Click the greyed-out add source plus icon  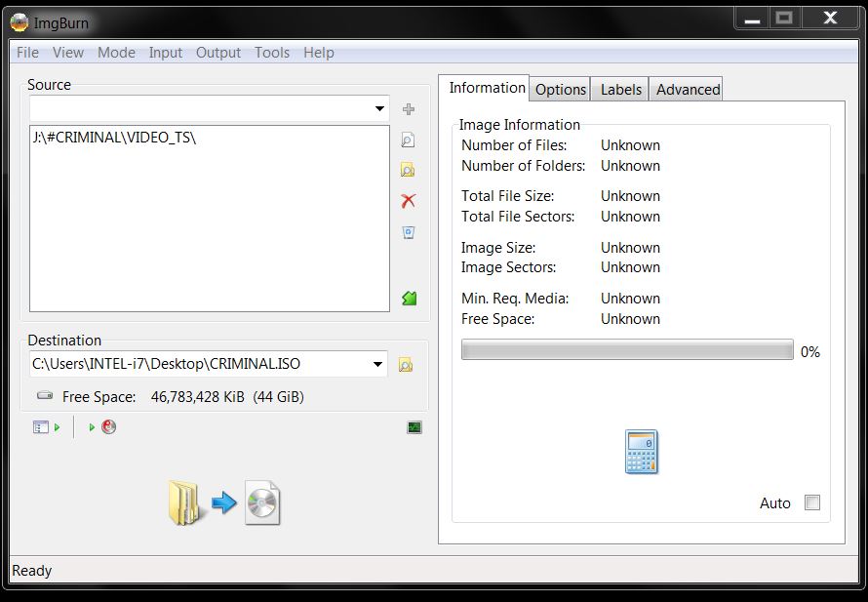(x=409, y=109)
